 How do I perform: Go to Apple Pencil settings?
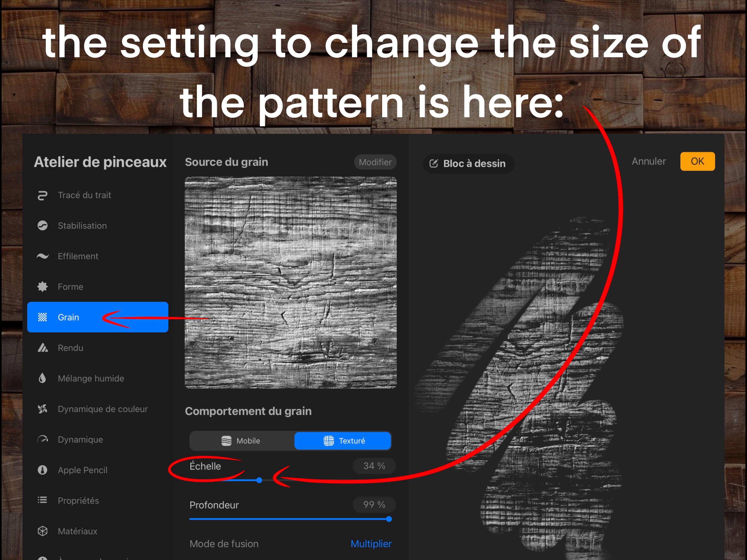click(x=98, y=470)
